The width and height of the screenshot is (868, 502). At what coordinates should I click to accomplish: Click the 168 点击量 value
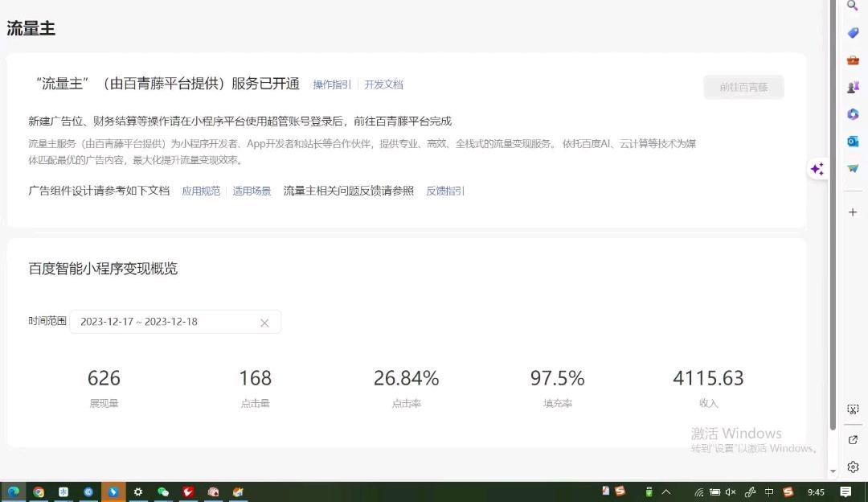256,378
